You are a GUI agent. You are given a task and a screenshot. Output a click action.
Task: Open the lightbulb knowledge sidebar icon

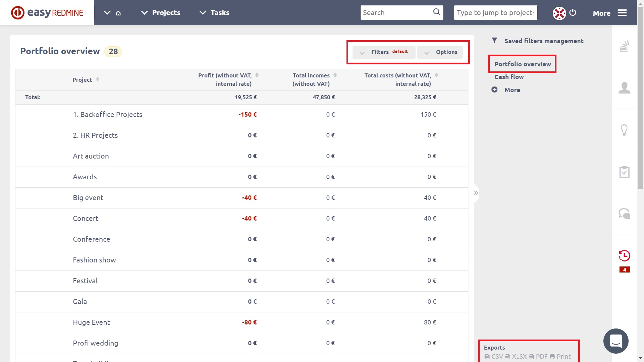[x=624, y=130]
